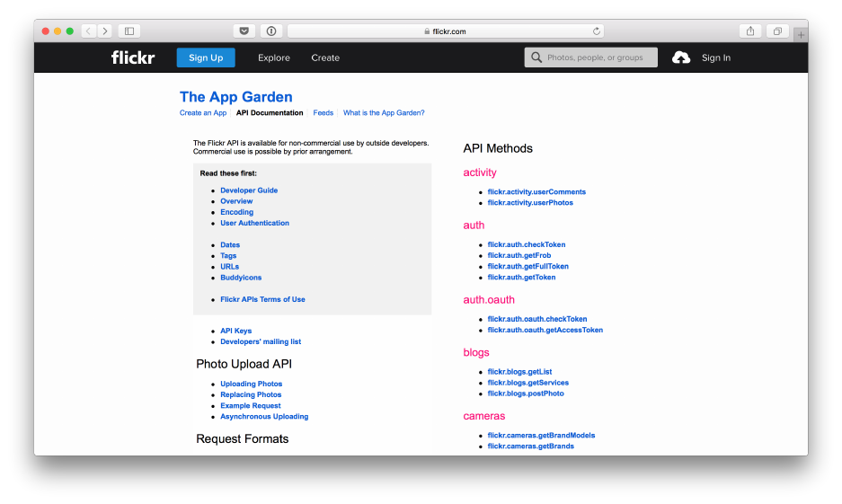Screen dimensions: 842x504
Task: Open the Create menu item
Action: [325, 57]
